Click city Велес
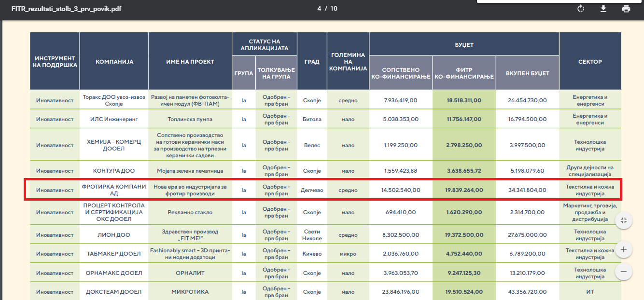This screenshot has width=644, height=300. 312,145
